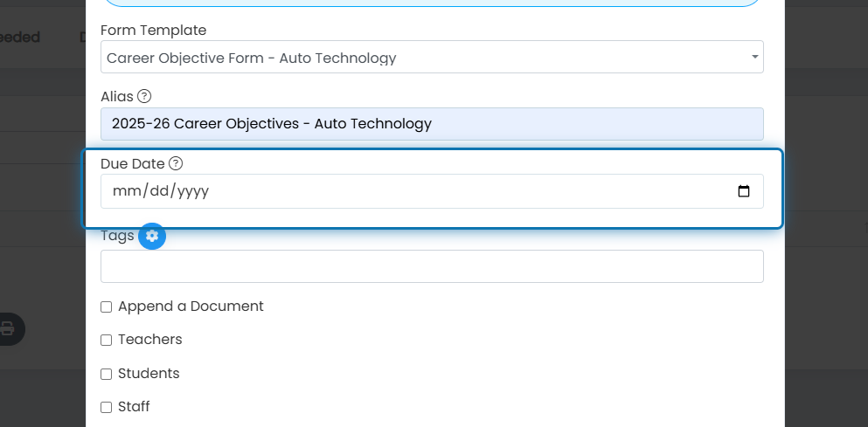Open the calendar picker icon in Due Date
Viewport: 868px width, 427px height.
point(744,191)
